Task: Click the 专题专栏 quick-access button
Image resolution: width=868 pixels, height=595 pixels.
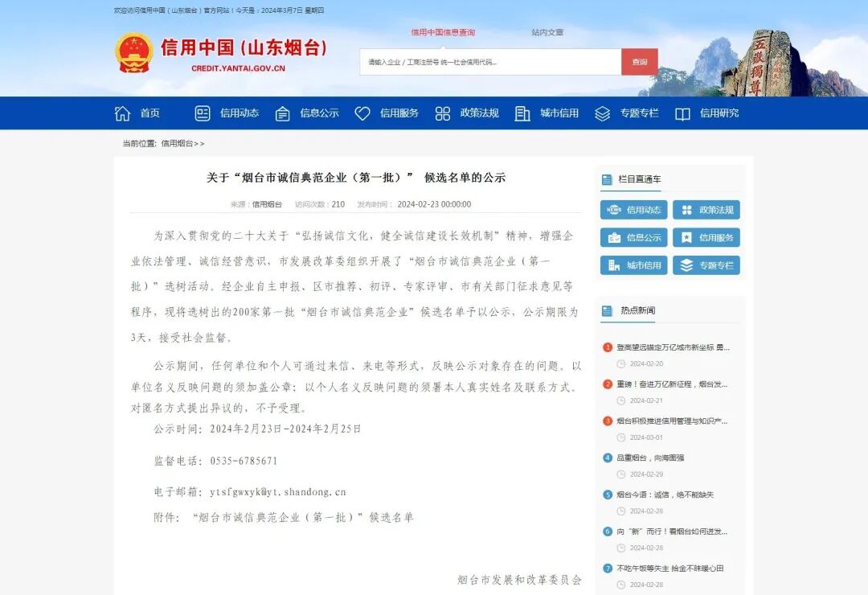Action: 706,265
